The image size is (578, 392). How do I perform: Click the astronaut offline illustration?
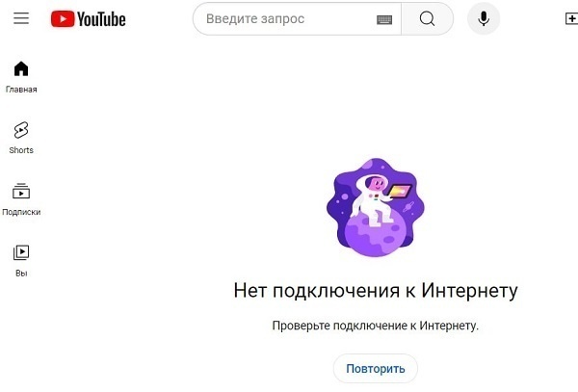(376, 207)
